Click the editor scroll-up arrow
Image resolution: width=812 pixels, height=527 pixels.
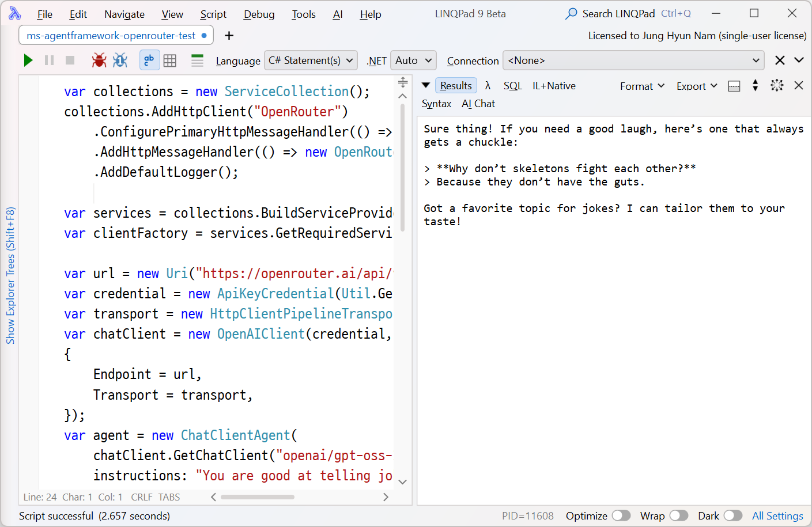click(x=403, y=96)
